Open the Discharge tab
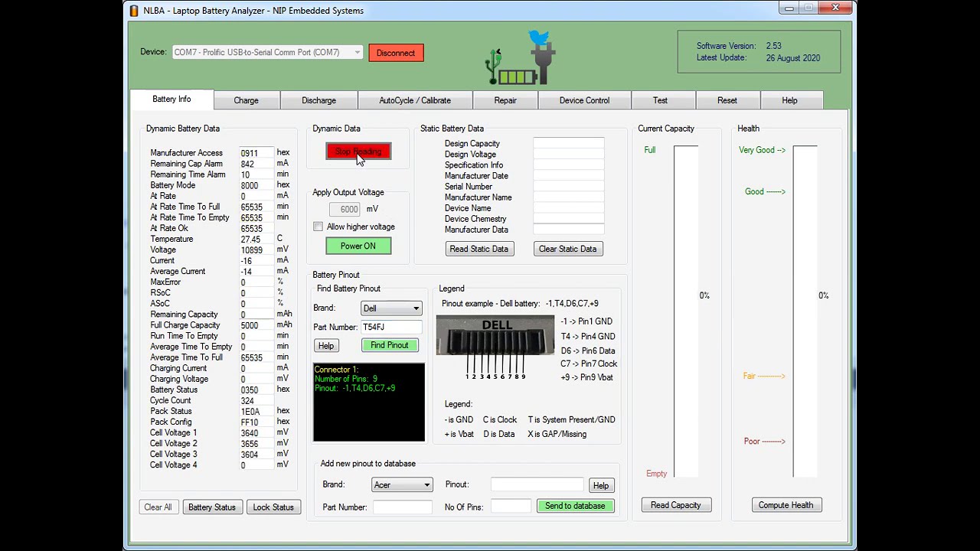The height and width of the screenshot is (551, 980). coord(318,100)
